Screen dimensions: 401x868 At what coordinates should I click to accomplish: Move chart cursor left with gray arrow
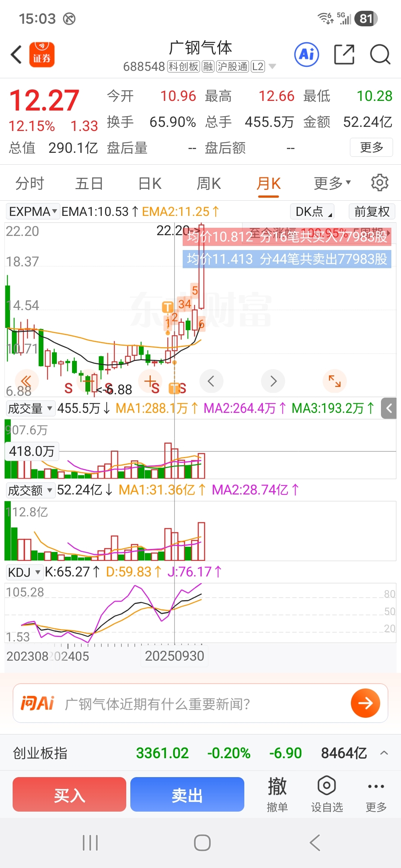(x=211, y=381)
